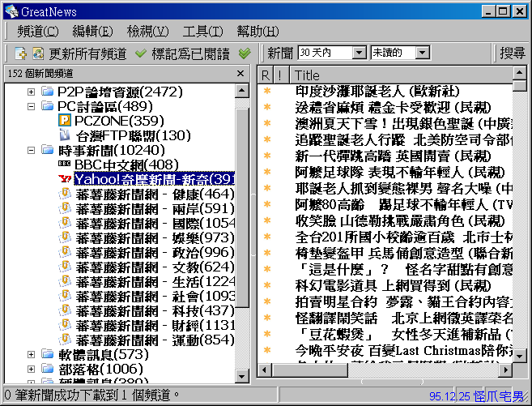This screenshot has width=532, height=406.
Task: Click the 蕃薯藤新聞網 娛樂 channel icon
Action: coord(65,237)
